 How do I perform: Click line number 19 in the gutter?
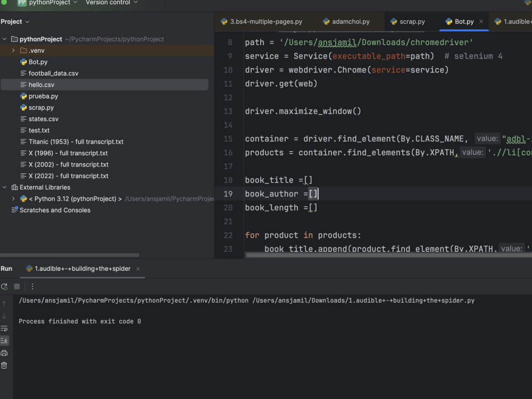coord(228,194)
